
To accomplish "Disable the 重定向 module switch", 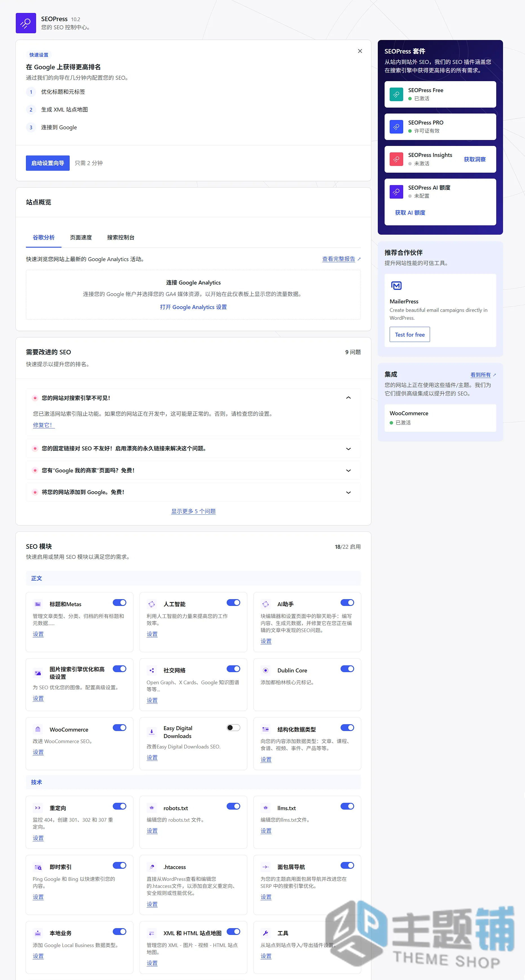I will pos(120,806).
